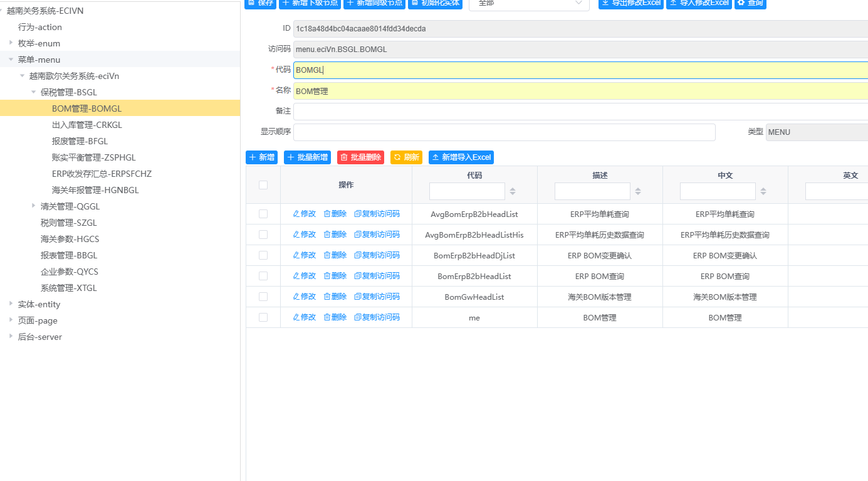Click 复制访问码 icon for BomGwHeadList row
The height and width of the screenshot is (481, 868).
pos(377,297)
